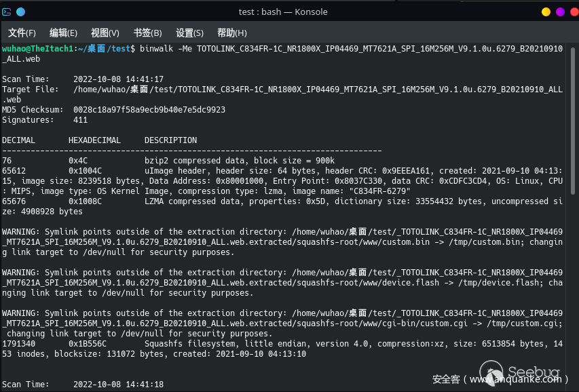This screenshot has height=392, width=579.
Task: Maximize window with the purple circle button
Action: click(560, 12)
